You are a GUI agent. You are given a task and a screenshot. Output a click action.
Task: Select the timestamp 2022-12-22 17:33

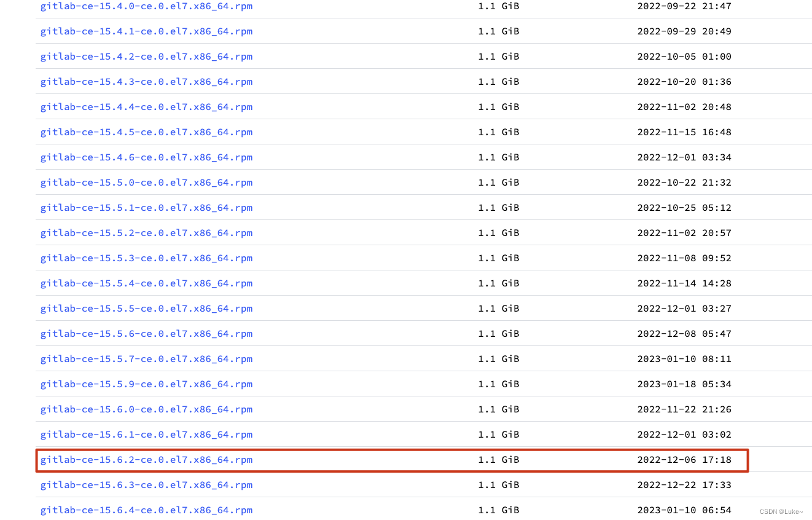coord(684,485)
